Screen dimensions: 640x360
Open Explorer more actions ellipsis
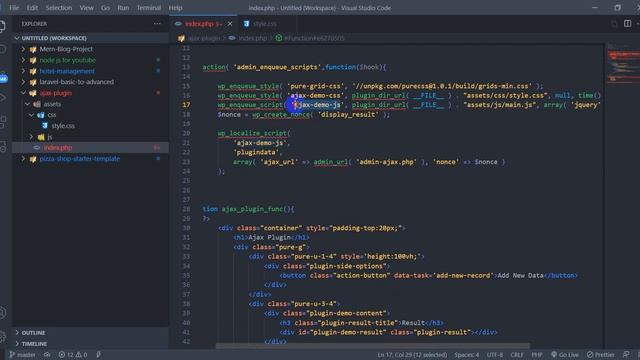tap(157, 24)
